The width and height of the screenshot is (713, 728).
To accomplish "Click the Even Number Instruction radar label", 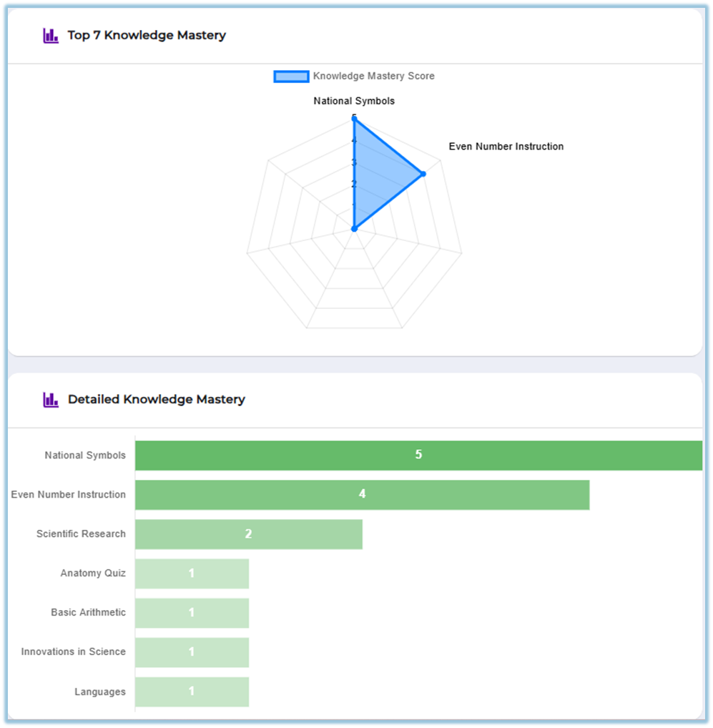I will click(506, 147).
